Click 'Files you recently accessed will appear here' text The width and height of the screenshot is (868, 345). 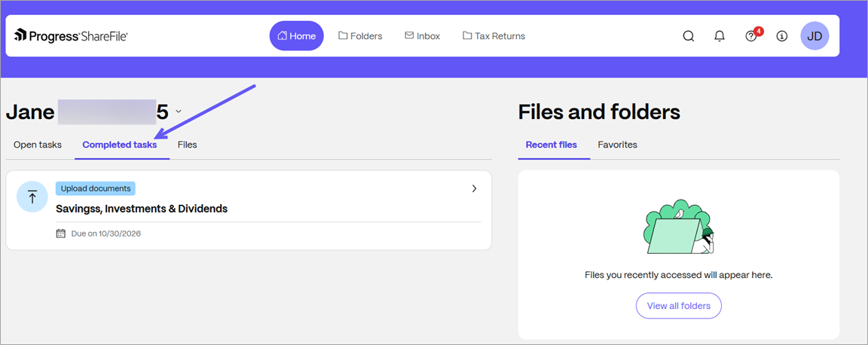(679, 275)
